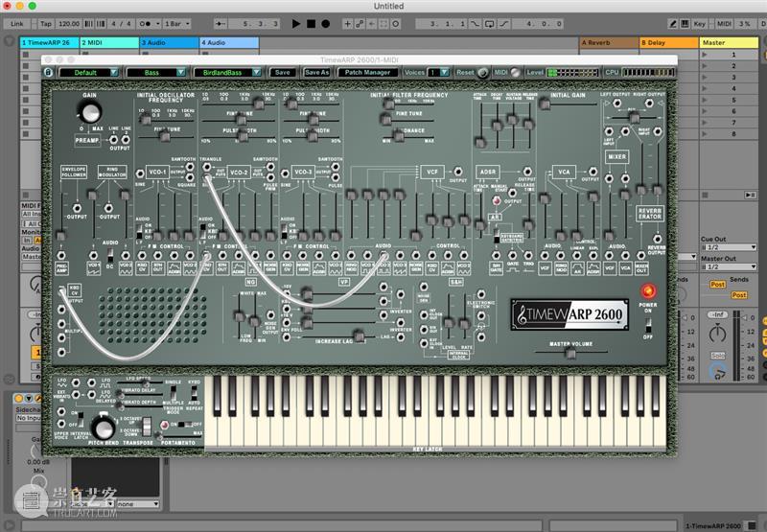Flip the ring modulator Audio/DC switch
The width and height of the screenshot is (767, 532).
(x=110, y=255)
